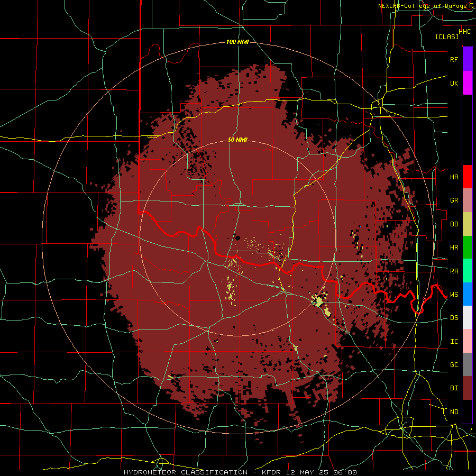The width and height of the screenshot is (476, 476).
Task: Click the HA legend label
Action: pos(454,177)
